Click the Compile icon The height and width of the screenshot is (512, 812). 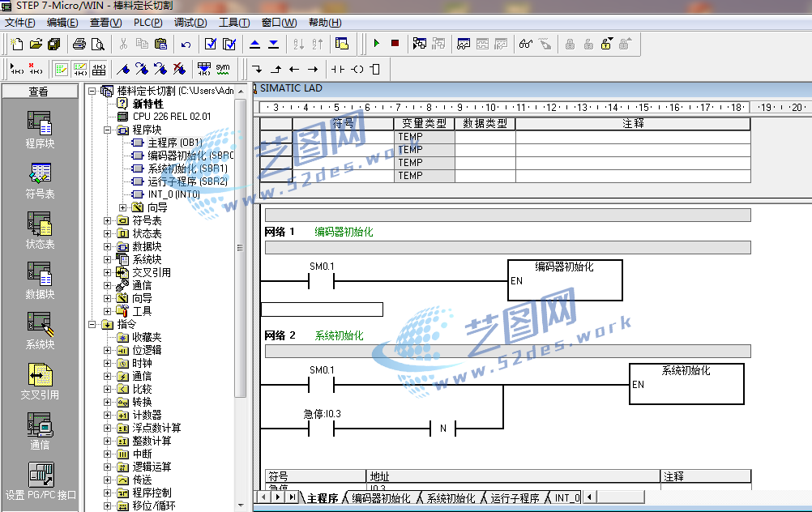(210, 44)
